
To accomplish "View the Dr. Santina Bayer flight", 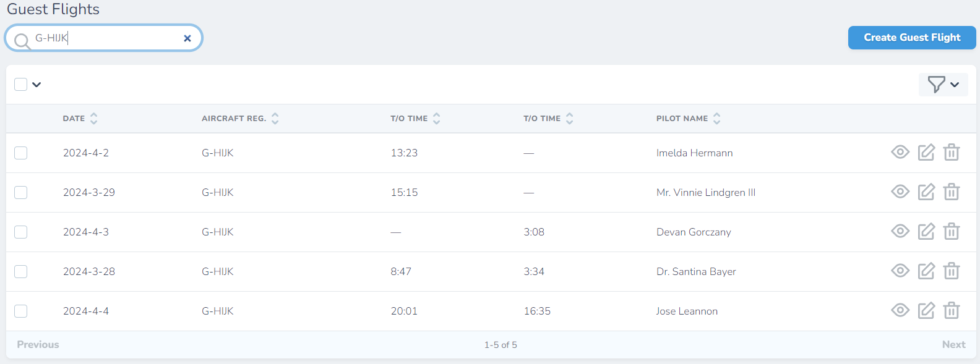I will 900,271.
